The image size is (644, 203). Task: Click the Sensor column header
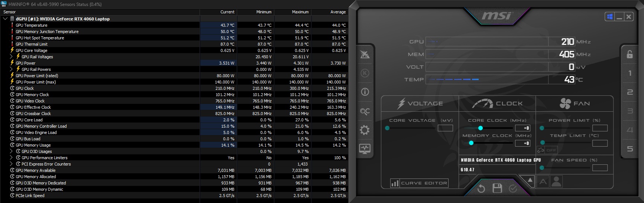100,12
